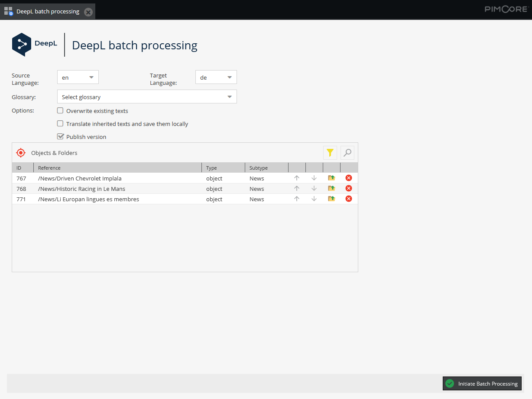The width and height of the screenshot is (532, 399).
Task: Click /News/Li Europan lingues es membres reference
Action: [x=88, y=199]
